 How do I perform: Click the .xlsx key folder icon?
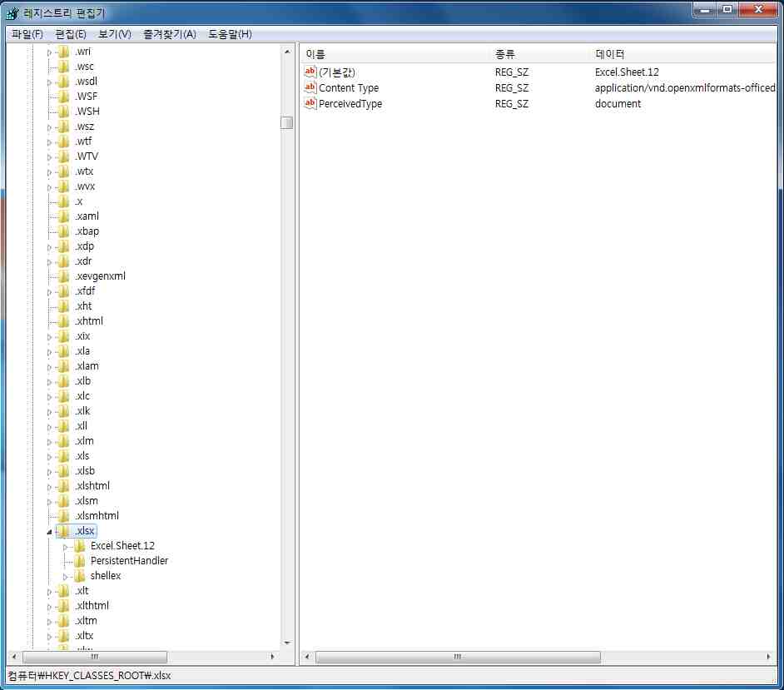[63, 530]
